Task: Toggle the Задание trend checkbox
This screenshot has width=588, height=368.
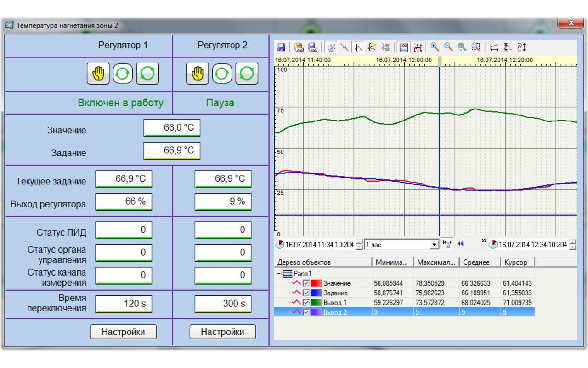Action: pos(306,293)
